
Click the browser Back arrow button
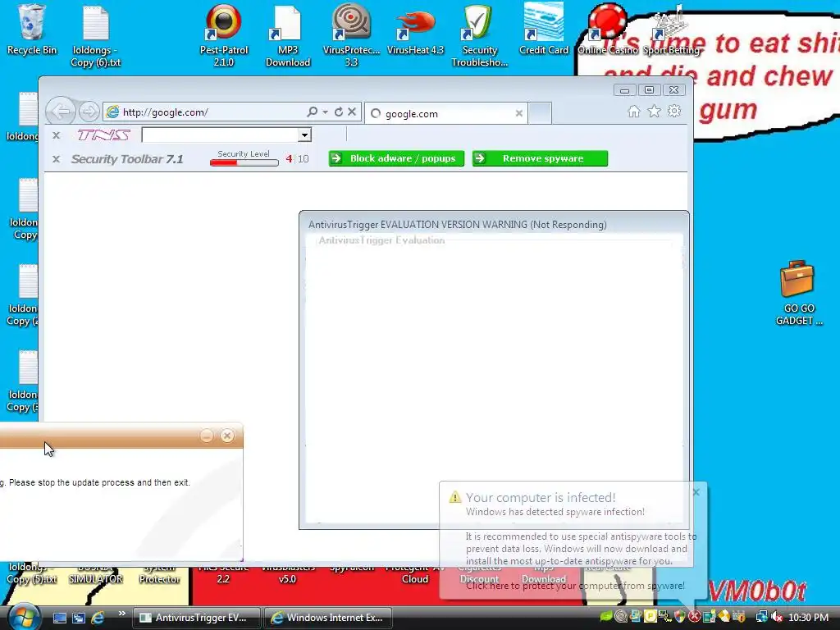(61, 112)
